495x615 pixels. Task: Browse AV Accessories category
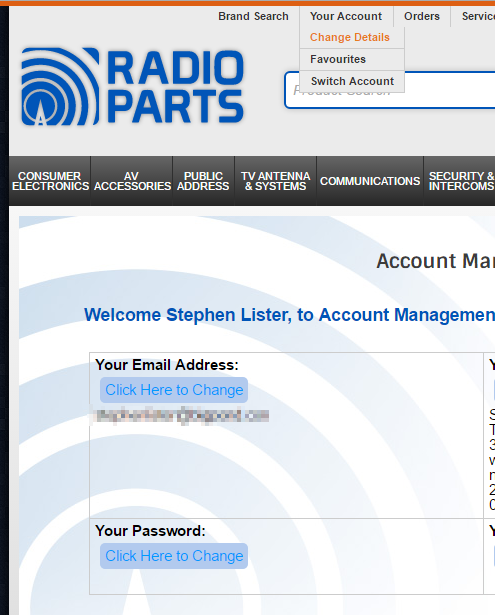pyautogui.click(x=132, y=181)
